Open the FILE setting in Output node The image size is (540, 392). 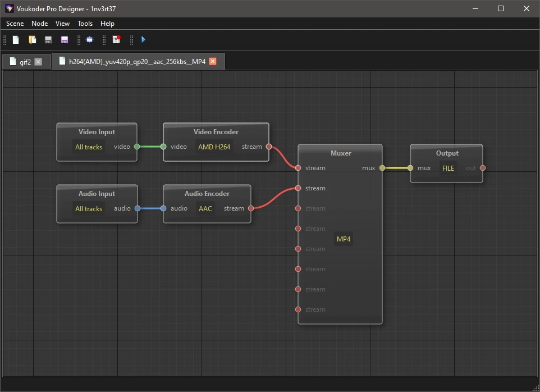pos(448,168)
